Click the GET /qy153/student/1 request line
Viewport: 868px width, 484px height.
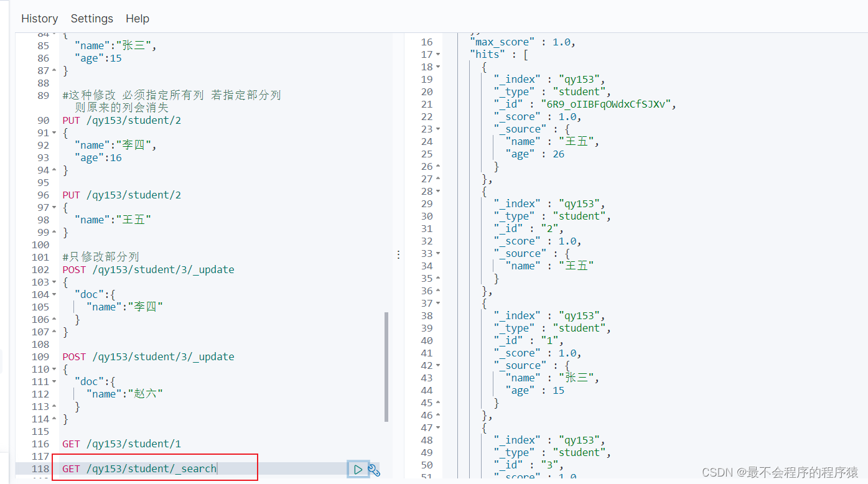point(121,444)
